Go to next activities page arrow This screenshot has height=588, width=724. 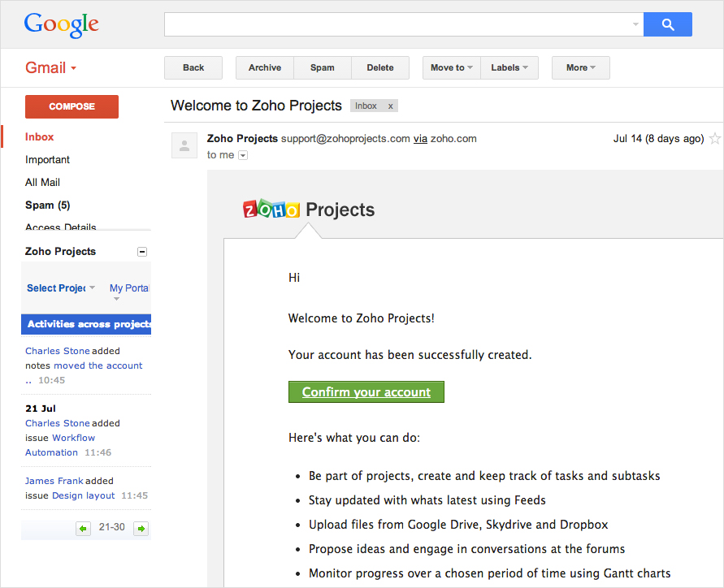(141, 529)
